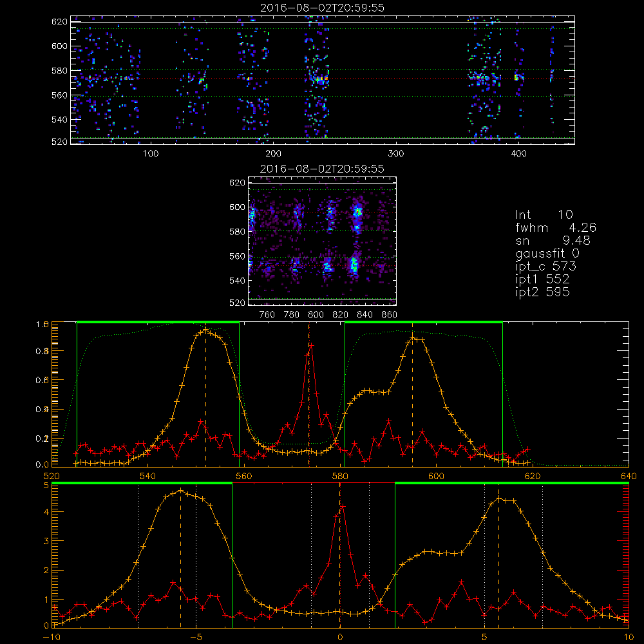
Task: Click the tip of the red central peak in the upper profile plot
Action: [x=312, y=345]
